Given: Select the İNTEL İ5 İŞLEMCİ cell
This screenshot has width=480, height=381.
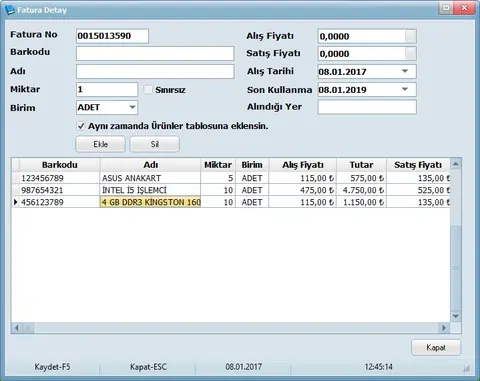Looking at the screenshot, I should [150, 190].
